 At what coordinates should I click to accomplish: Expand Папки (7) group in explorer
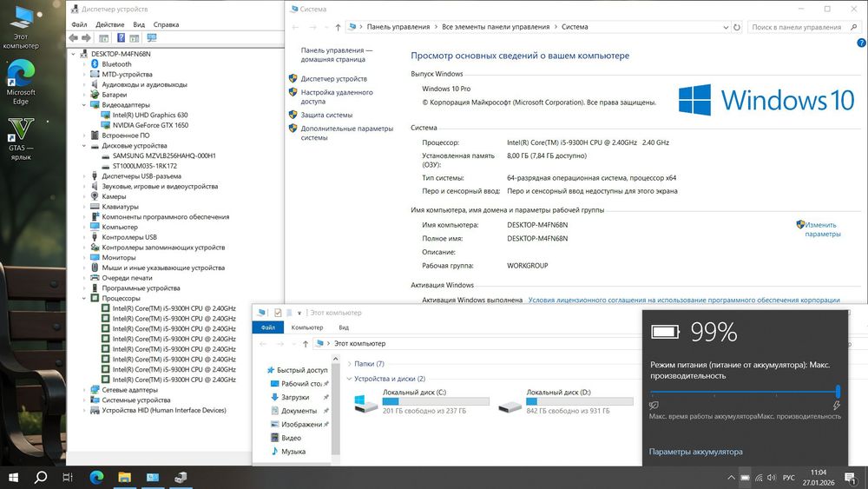349,364
